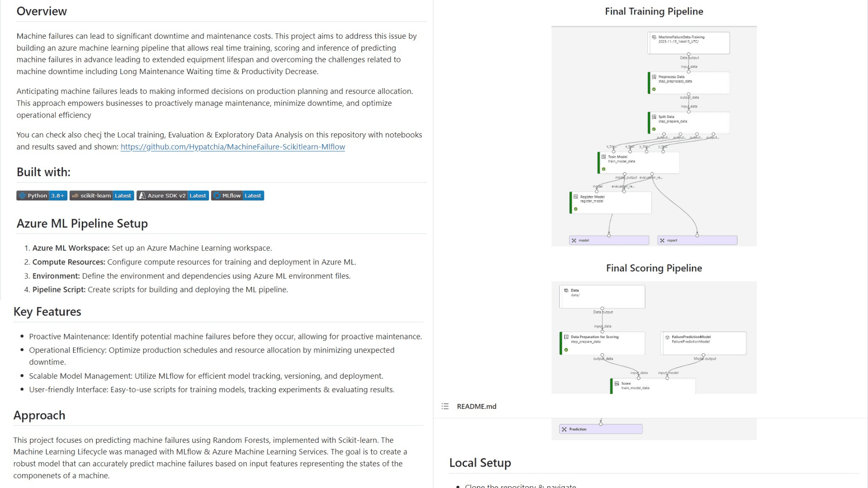The width and height of the screenshot is (868, 488).
Task: Click the Train Model component icon
Action: [604, 157]
